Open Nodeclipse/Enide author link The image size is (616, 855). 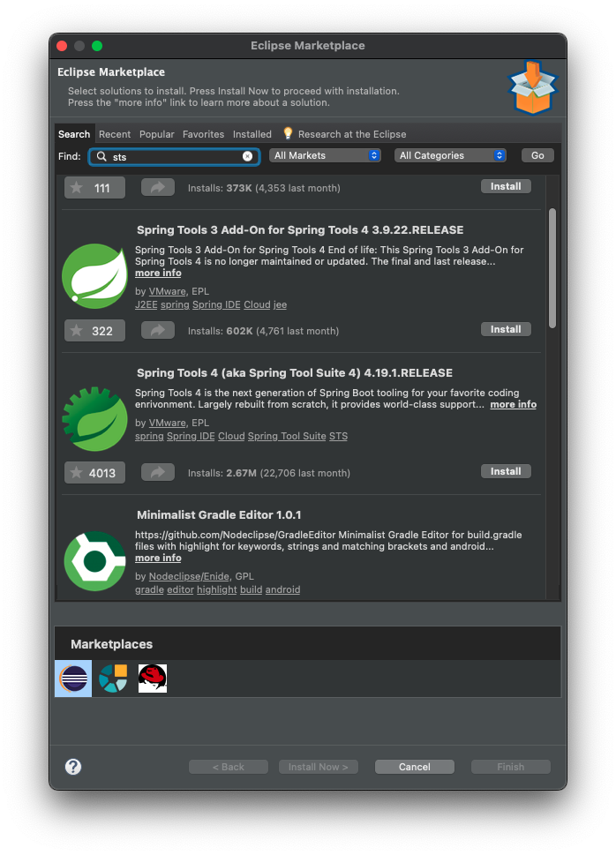tap(189, 576)
